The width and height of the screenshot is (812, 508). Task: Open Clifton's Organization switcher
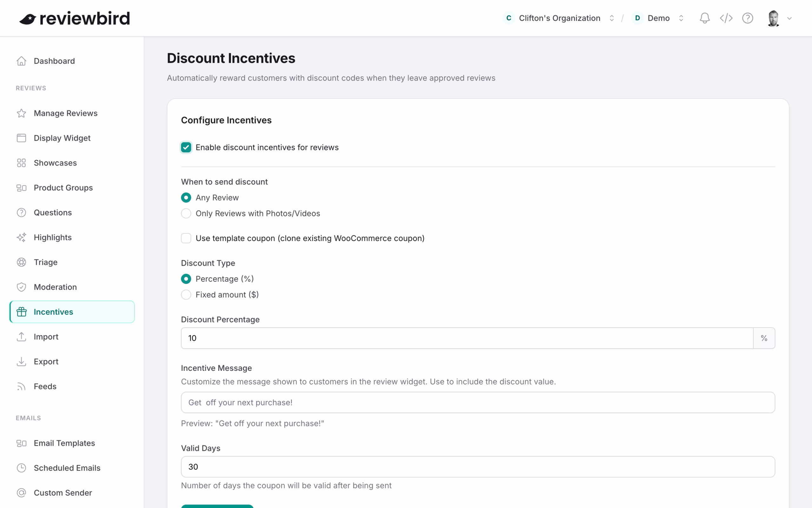click(x=559, y=18)
